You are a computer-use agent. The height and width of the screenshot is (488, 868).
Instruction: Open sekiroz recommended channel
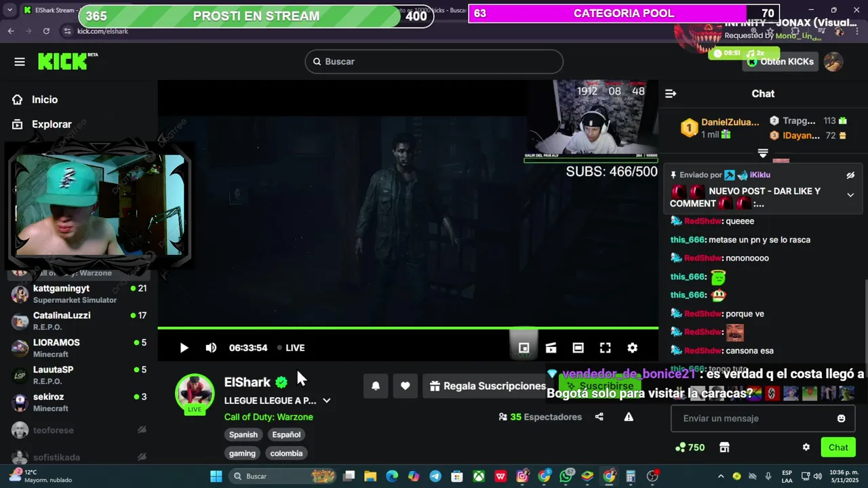pyautogui.click(x=79, y=402)
